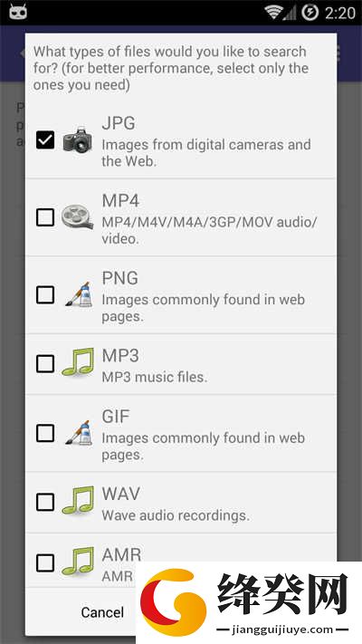Click the camera icon beside JPG

click(x=78, y=140)
